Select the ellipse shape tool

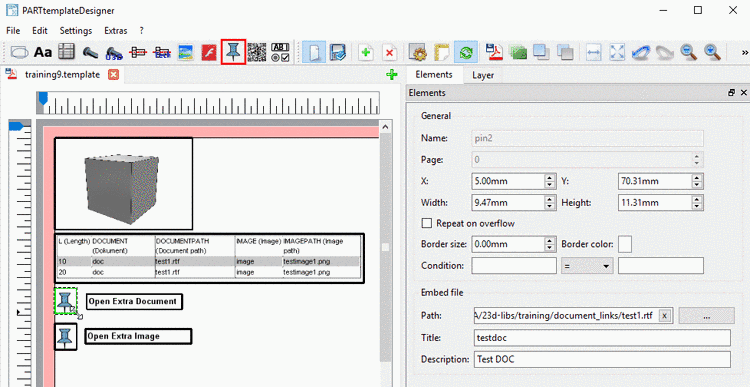(x=20, y=52)
